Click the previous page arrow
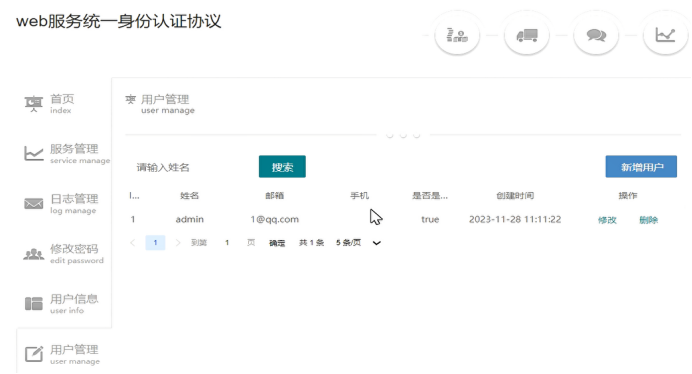Image resolution: width=692 pixels, height=374 pixels. pos(132,242)
